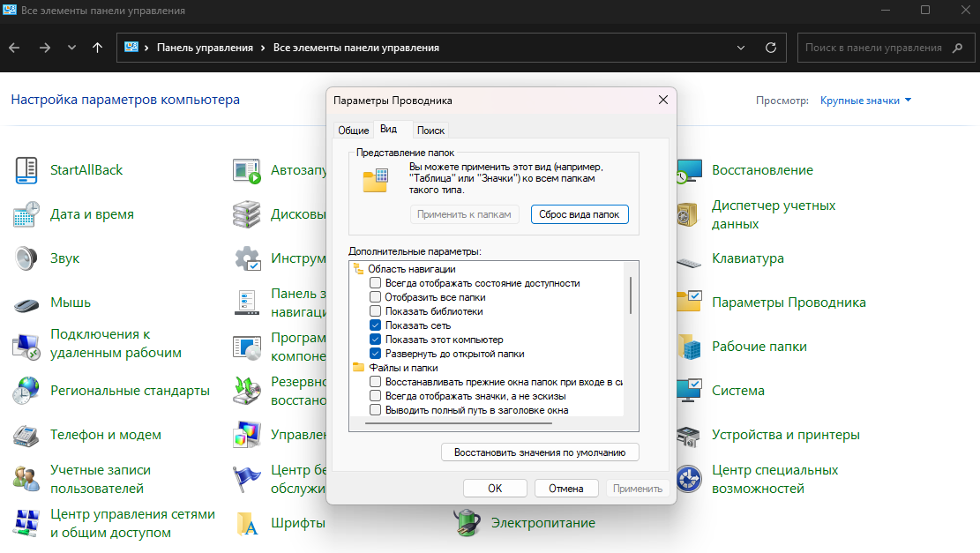The image size is (980, 553).
Task: Open the Электропитание battery icon
Action: (x=467, y=523)
